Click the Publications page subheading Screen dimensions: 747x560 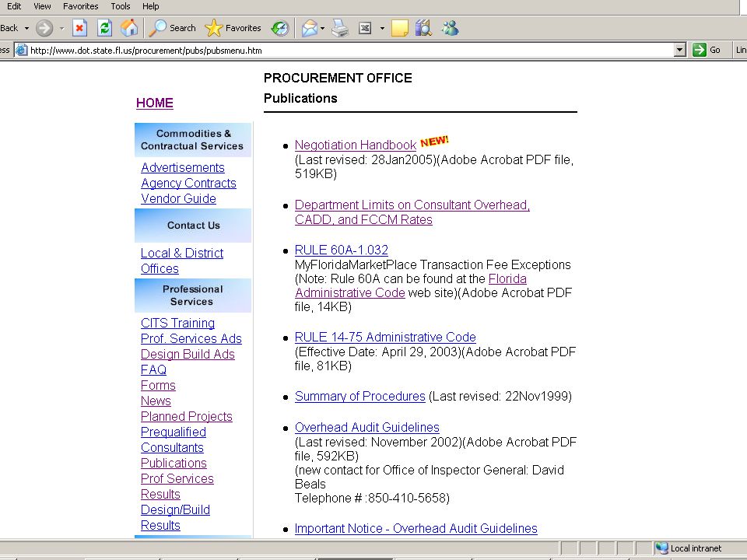point(300,98)
